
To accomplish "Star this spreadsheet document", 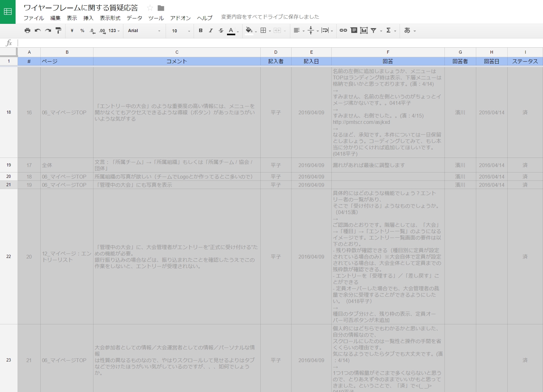I will [150, 8].
